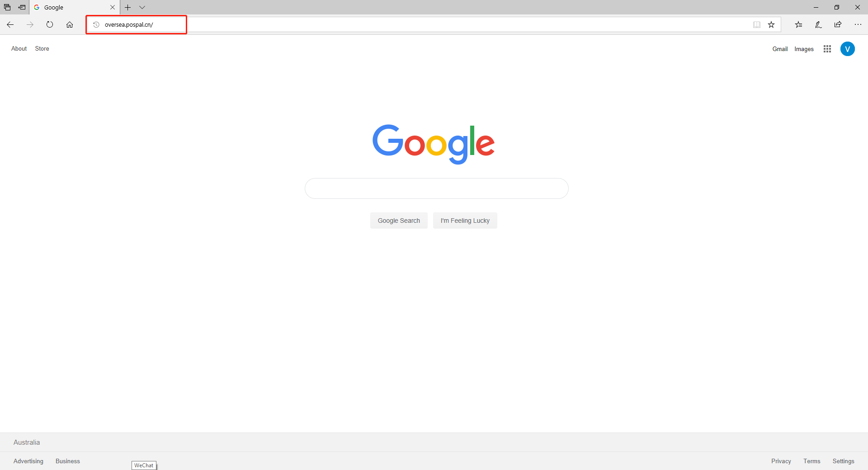The width and height of the screenshot is (868, 470).
Task: Open Reading view book icon
Action: (757, 24)
